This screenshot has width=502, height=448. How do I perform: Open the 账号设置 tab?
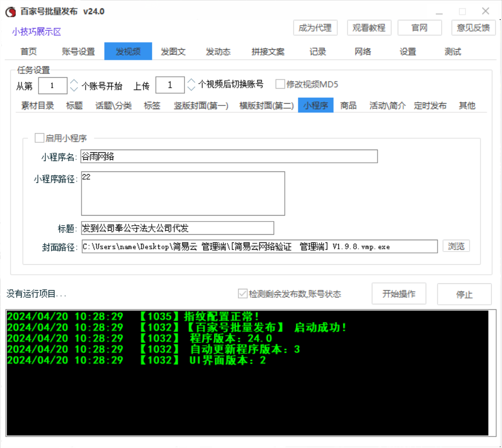point(78,51)
